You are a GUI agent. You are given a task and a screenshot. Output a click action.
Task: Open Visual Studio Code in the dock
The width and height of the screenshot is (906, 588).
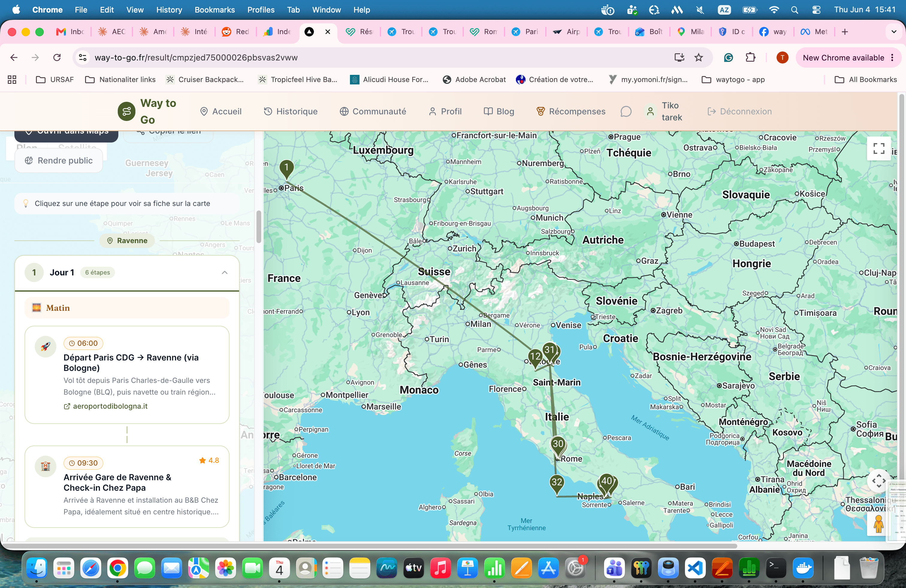pos(695,568)
